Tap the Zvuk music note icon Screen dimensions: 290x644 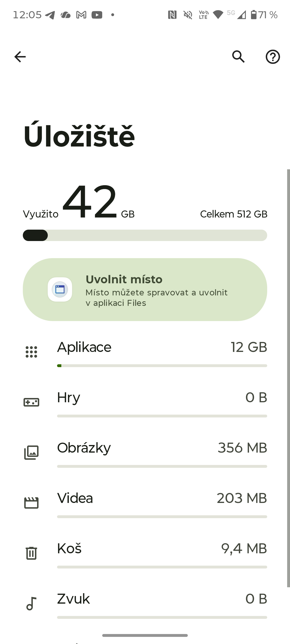31,603
